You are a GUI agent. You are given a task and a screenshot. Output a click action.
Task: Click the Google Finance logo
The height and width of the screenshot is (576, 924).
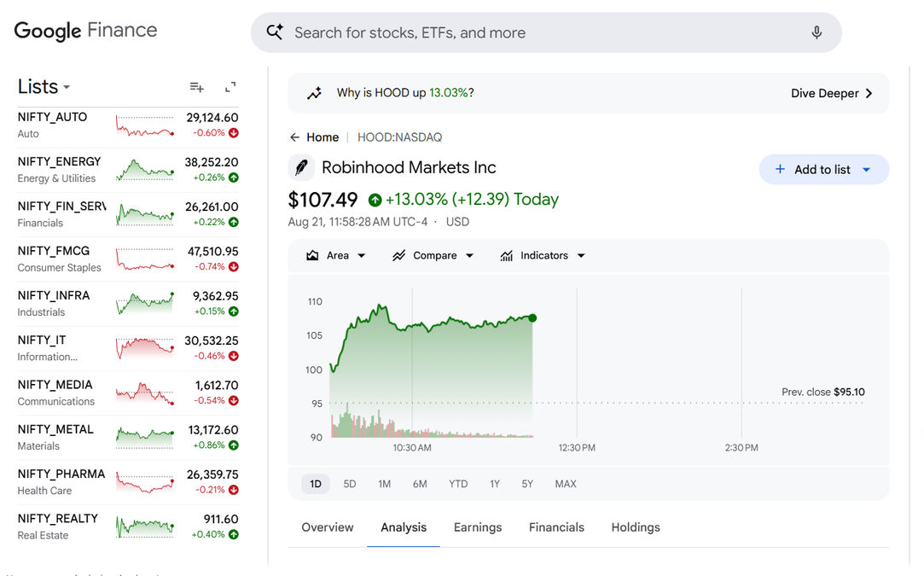coord(85,31)
